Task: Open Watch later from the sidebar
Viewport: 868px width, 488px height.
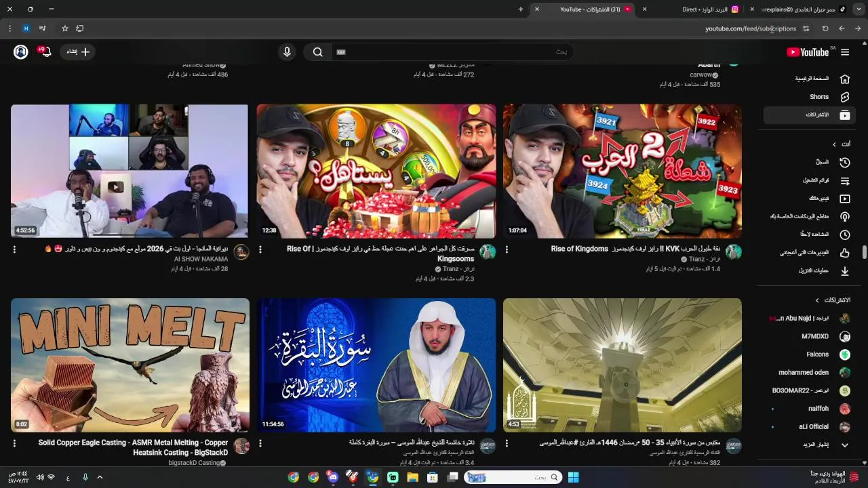Action: 809,235
